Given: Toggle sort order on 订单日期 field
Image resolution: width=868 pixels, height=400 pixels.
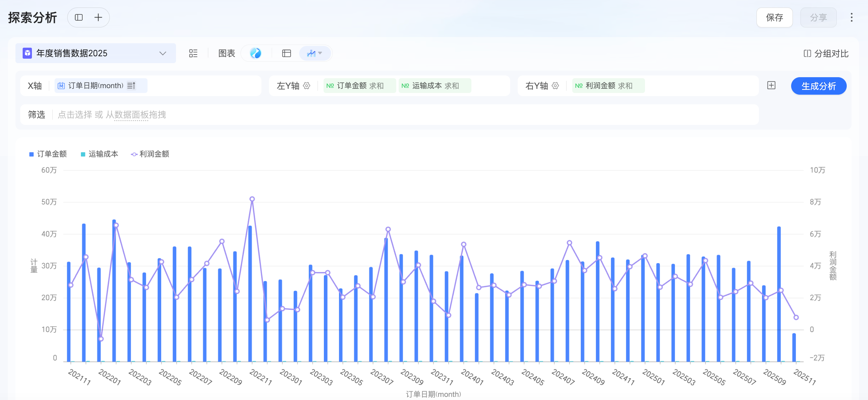Looking at the screenshot, I should point(131,86).
